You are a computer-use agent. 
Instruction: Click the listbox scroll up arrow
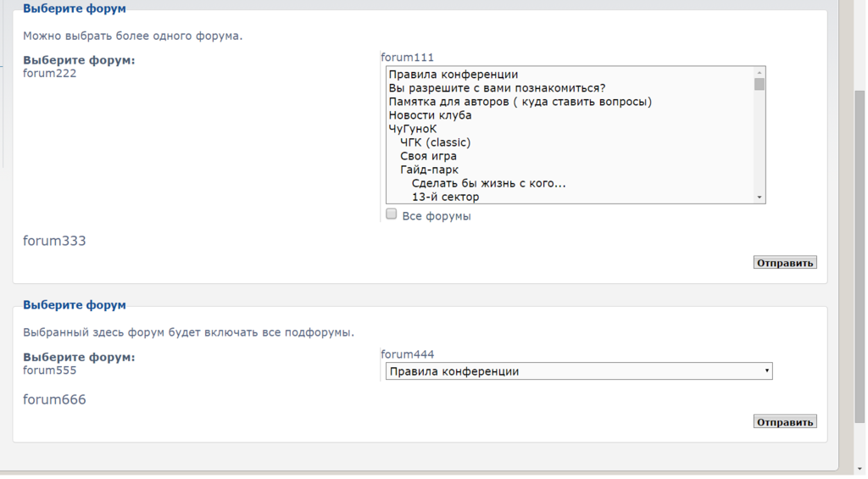[759, 73]
